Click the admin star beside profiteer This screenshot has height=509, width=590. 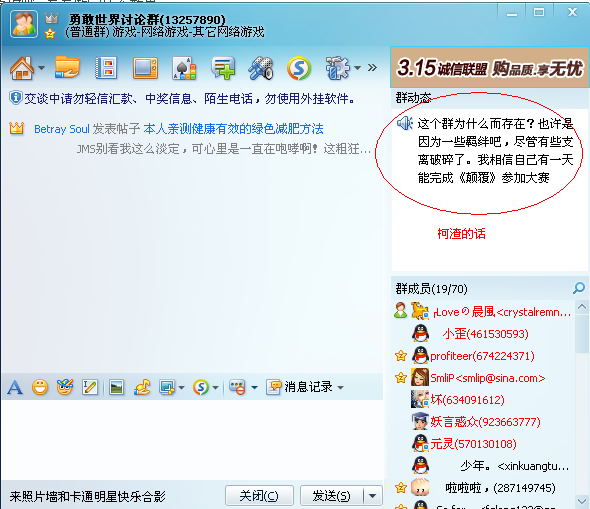click(x=401, y=356)
